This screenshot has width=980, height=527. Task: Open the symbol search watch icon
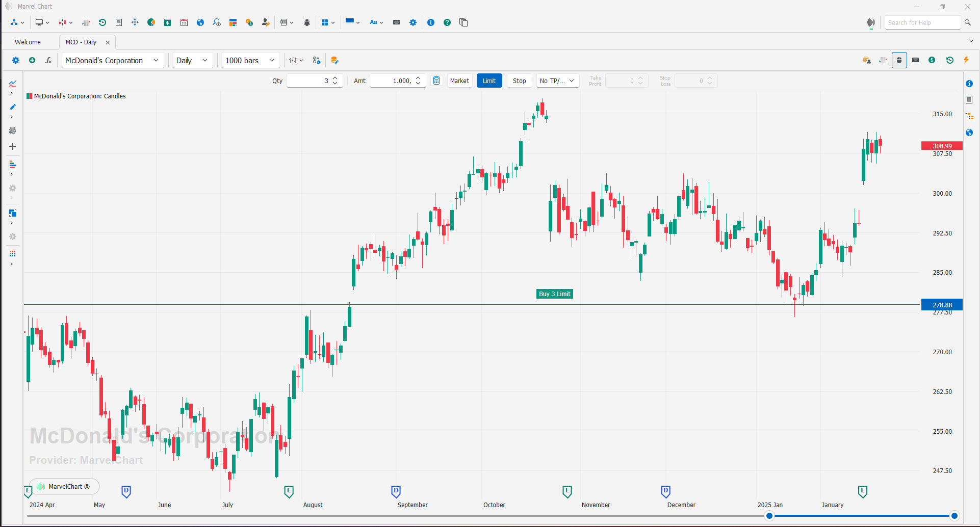(217, 22)
